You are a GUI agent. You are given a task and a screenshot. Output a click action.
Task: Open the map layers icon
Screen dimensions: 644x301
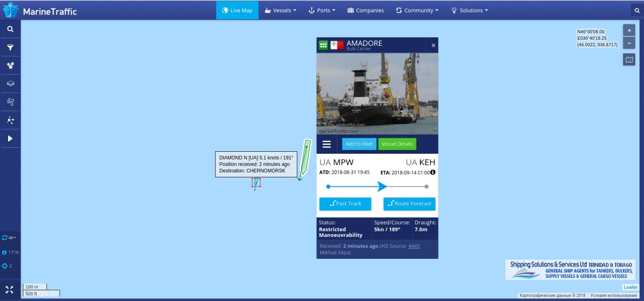pos(10,83)
